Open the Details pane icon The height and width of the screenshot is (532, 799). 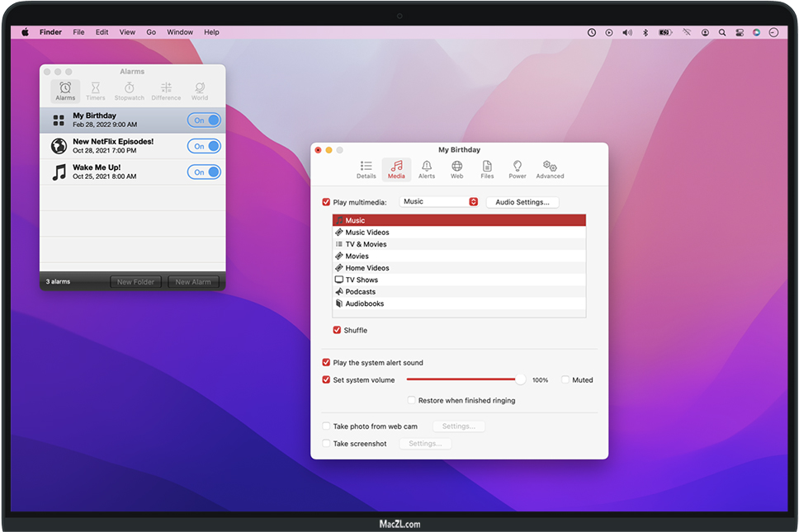click(366, 167)
